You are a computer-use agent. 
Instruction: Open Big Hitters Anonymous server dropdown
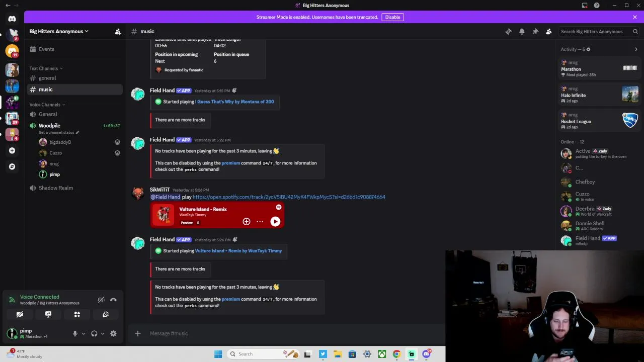point(59,31)
